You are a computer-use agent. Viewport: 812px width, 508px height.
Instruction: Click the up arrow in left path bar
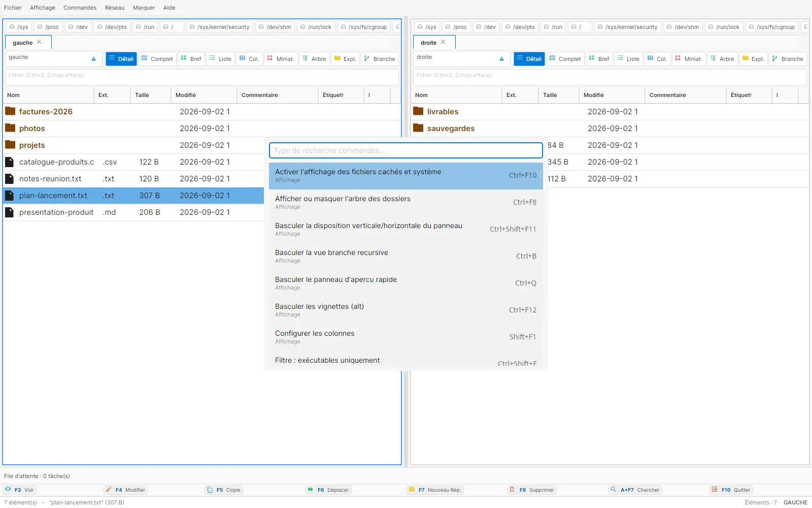point(93,59)
